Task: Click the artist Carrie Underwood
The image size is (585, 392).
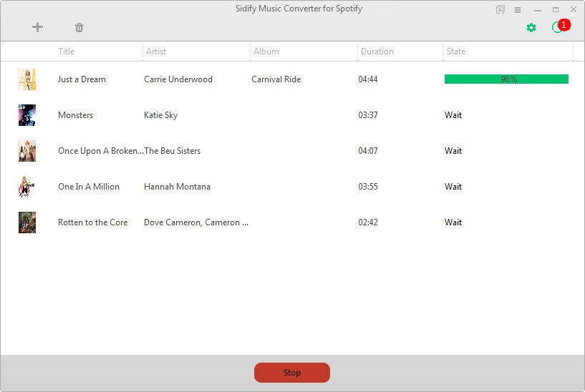Action: click(x=178, y=79)
